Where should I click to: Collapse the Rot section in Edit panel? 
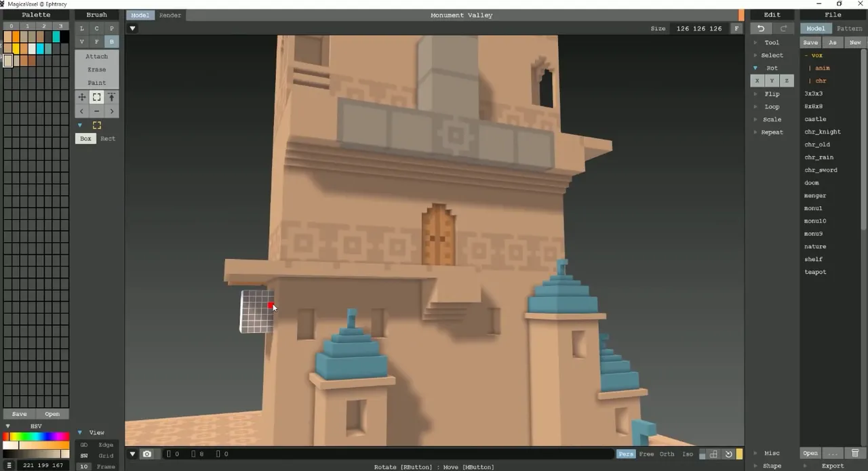point(772,68)
